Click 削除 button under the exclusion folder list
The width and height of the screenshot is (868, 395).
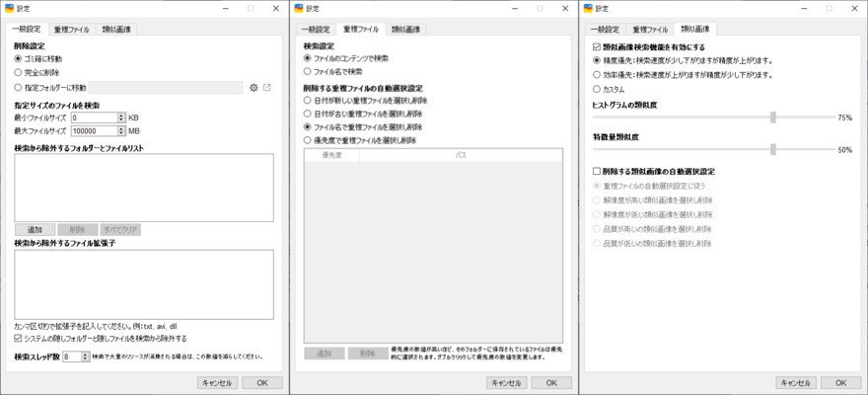click(78, 230)
